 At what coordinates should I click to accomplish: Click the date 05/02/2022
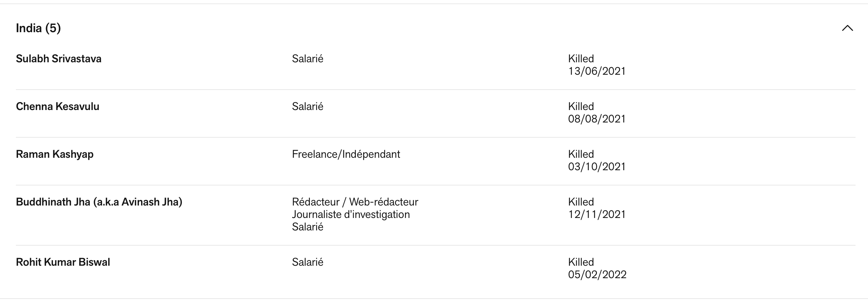(x=597, y=275)
